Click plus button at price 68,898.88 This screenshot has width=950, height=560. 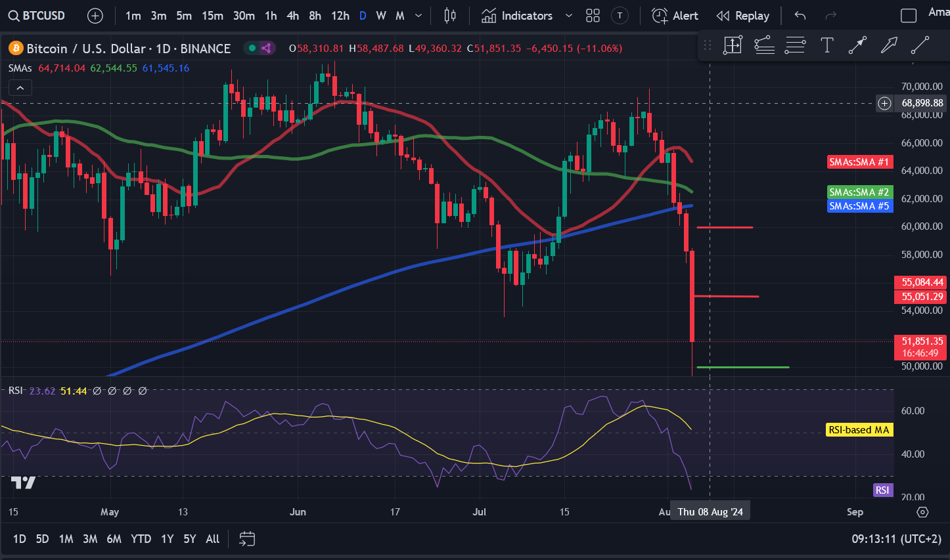pos(885,103)
